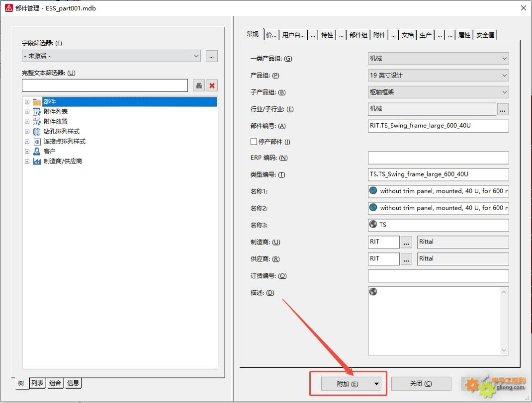Switch to 信息 tab at bottom left
532x403 pixels.
73,383
